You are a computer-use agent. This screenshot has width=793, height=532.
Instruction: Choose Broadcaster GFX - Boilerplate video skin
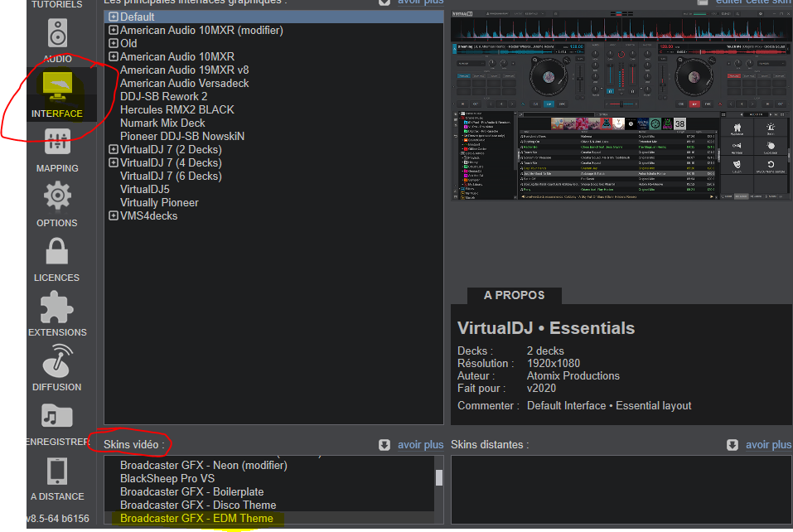pos(191,491)
